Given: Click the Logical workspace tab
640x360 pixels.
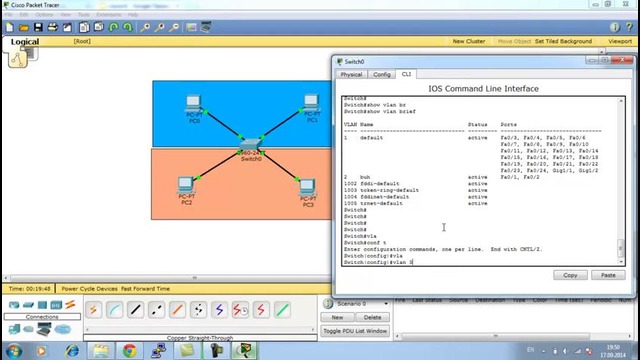Looking at the screenshot, I should click(x=25, y=42).
